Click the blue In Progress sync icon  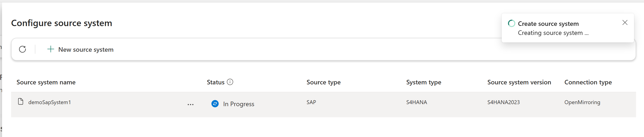[x=215, y=104]
